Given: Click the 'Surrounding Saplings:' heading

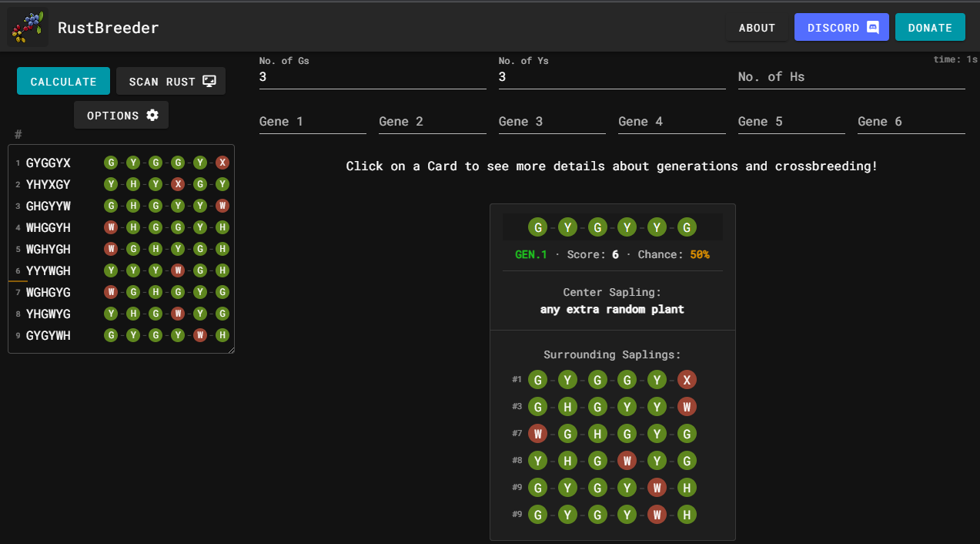Looking at the screenshot, I should click(612, 354).
